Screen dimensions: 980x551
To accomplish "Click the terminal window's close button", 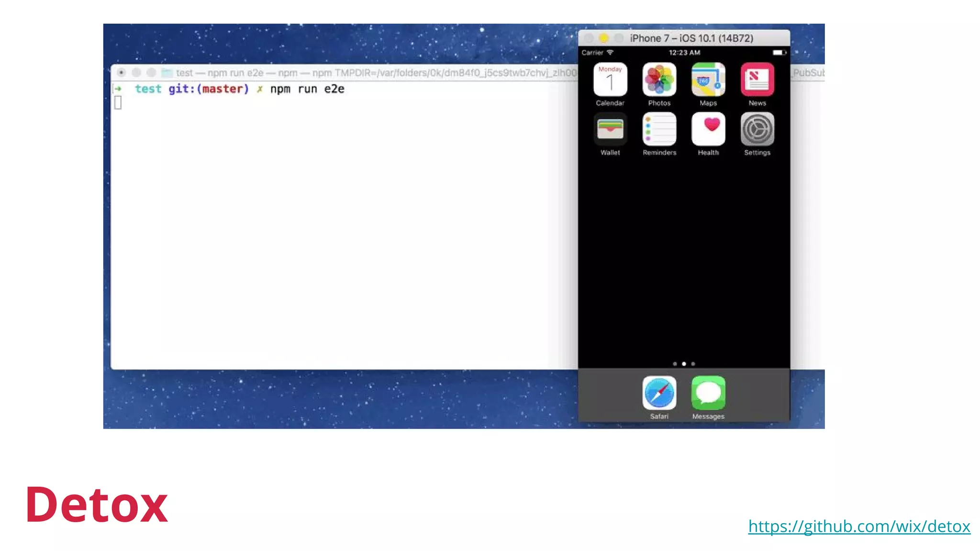I will tap(122, 73).
